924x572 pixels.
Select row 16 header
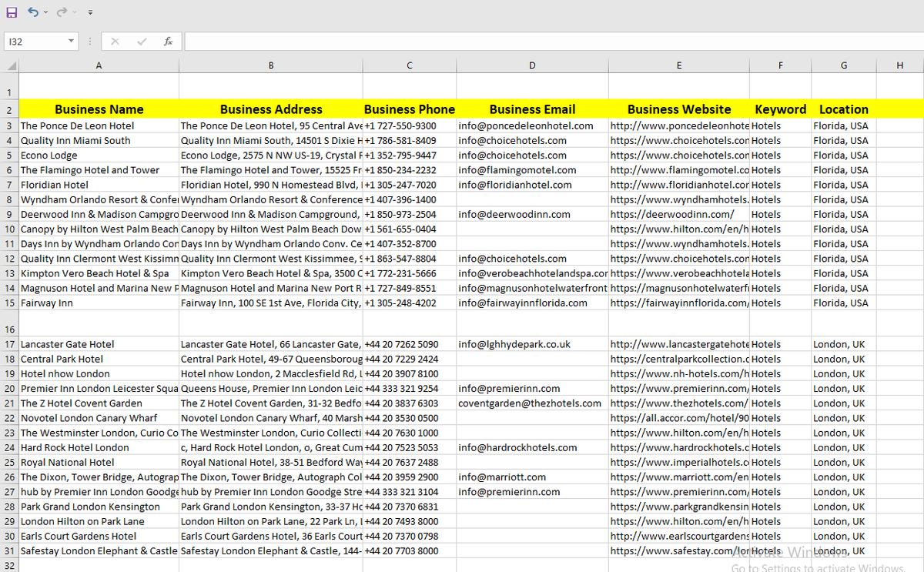click(x=9, y=323)
